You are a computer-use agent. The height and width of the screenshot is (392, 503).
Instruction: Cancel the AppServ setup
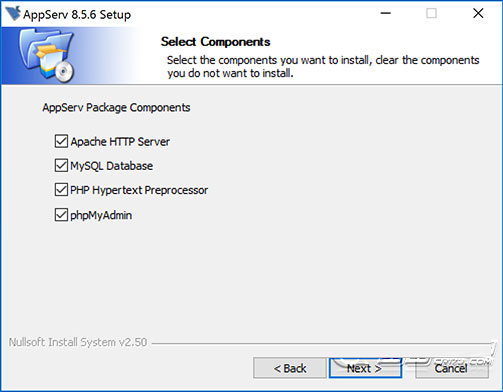(x=452, y=368)
